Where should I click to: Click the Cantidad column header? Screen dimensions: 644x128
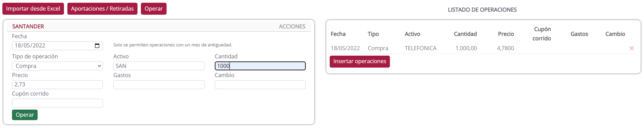(x=465, y=34)
